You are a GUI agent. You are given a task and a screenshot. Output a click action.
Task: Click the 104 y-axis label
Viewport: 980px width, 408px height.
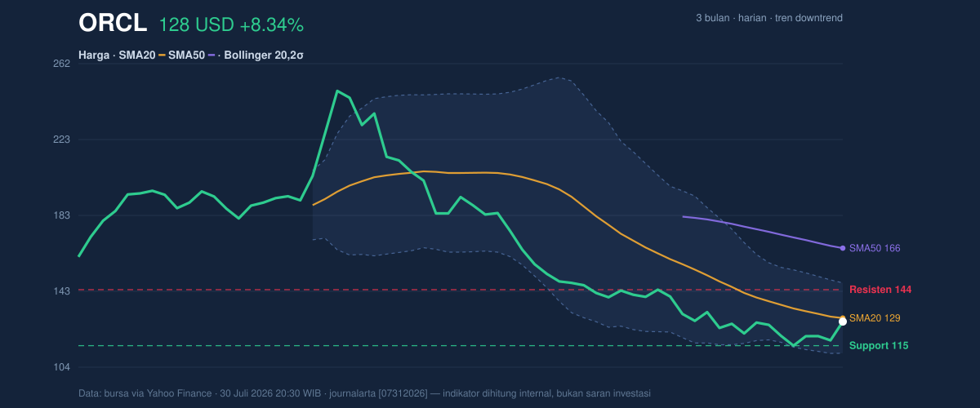[61, 367]
